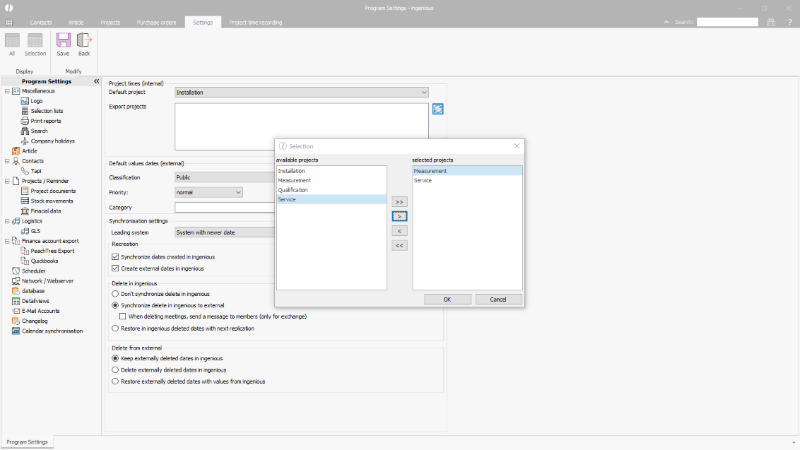
Task: Click the Save toolbar icon
Action: [x=63, y=44]
